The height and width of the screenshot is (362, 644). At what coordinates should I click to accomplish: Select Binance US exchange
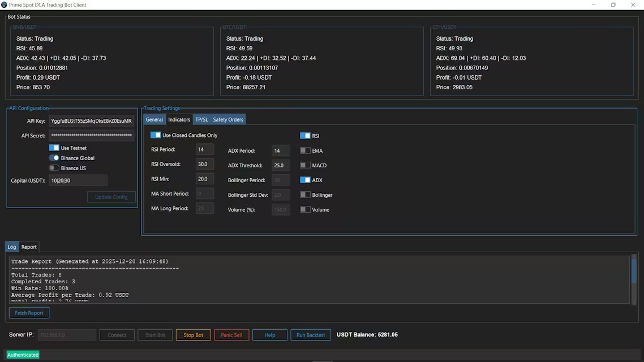(54, 168)
